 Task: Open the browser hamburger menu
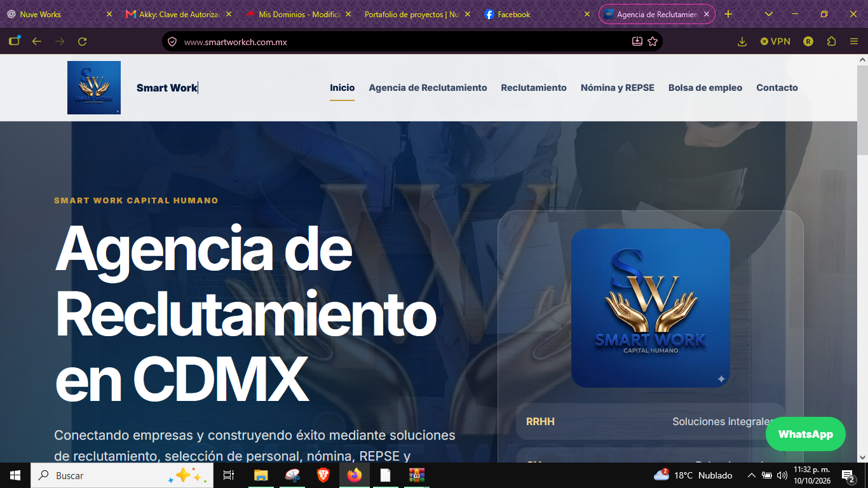(854, 41)
